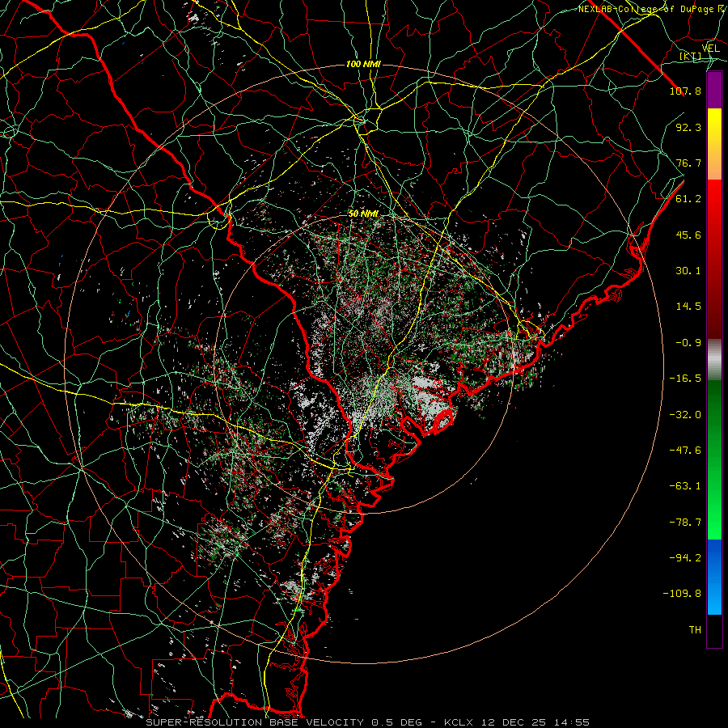Select the 107.8 velocity scale value
This screenshot has height=728, width=728.
coord(685,91)
